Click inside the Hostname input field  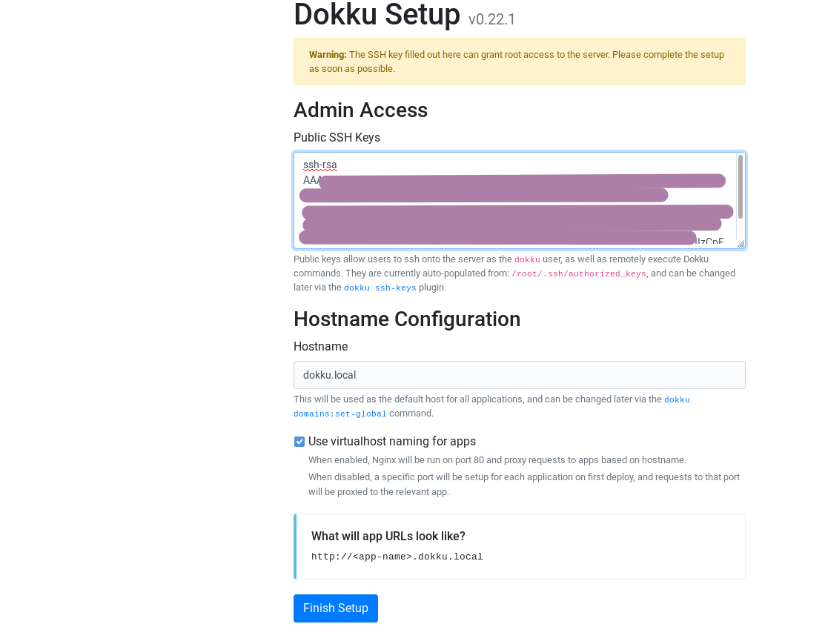coord(519,375)
